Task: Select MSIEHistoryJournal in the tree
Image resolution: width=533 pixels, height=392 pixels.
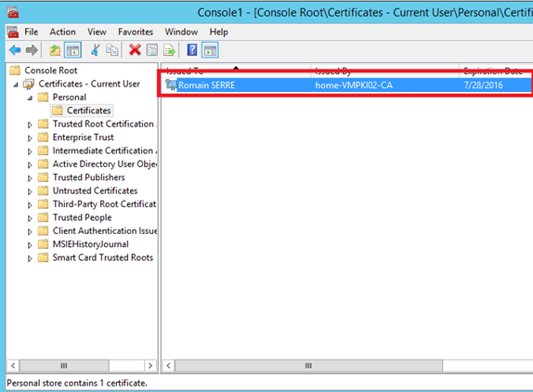Action: (90, 244)
